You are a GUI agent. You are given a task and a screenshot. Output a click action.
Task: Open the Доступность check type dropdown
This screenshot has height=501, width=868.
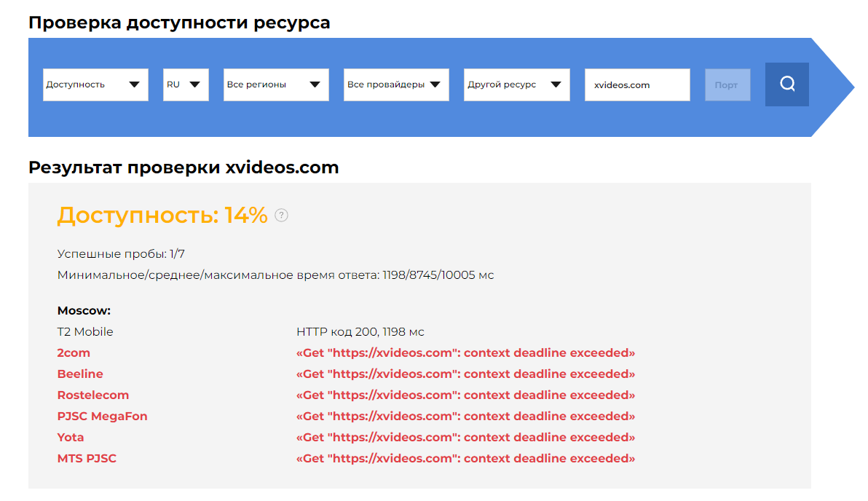click(x=96, y=84)
